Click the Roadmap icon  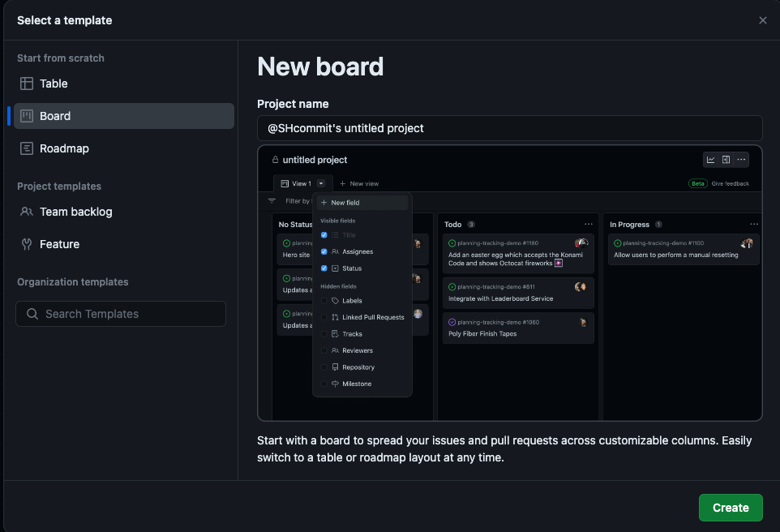tap(27, 148)
